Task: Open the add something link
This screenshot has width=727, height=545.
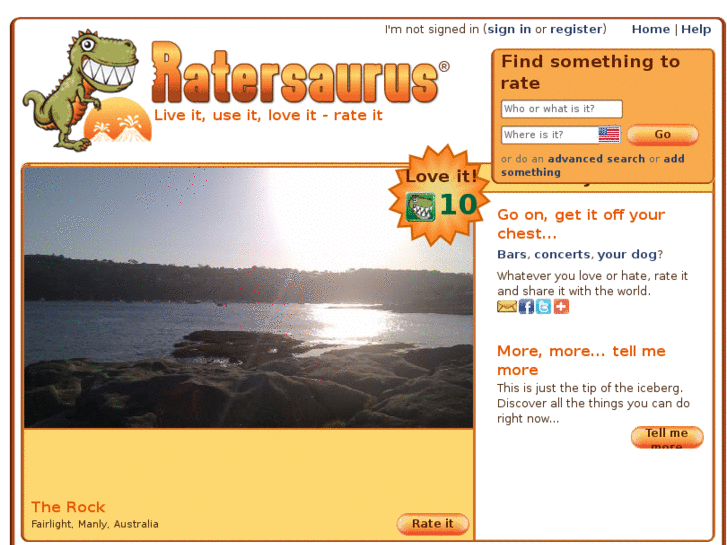Action: (x=593, y=165)
